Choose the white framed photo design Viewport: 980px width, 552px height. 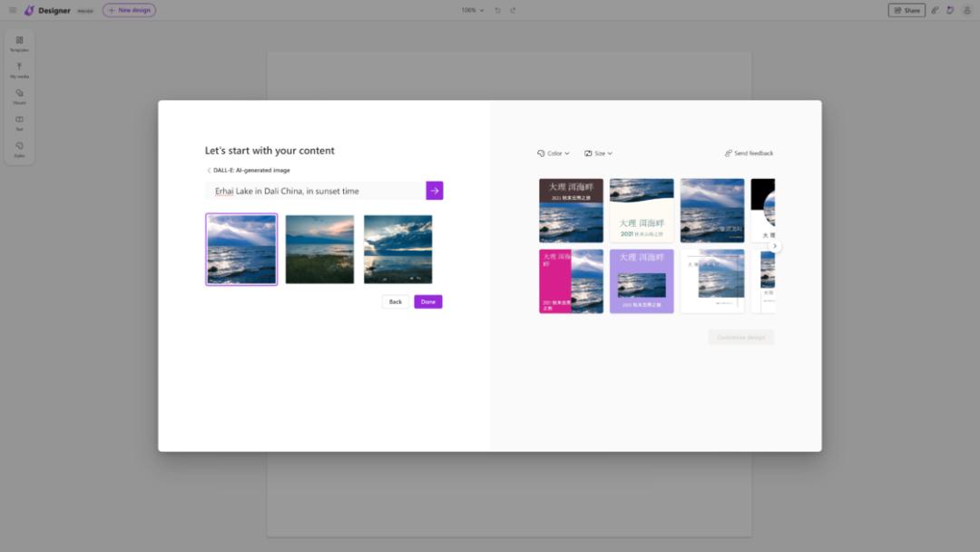712,281
